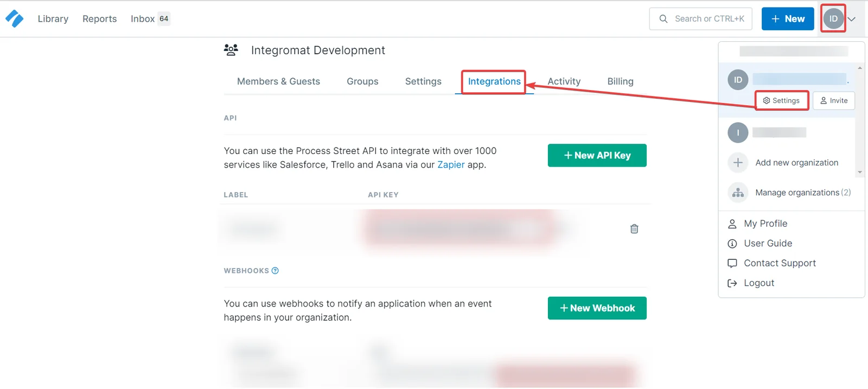Screen dimensions: 868x389
Task: Switch to the Billing tab
Action: [620, 81]
